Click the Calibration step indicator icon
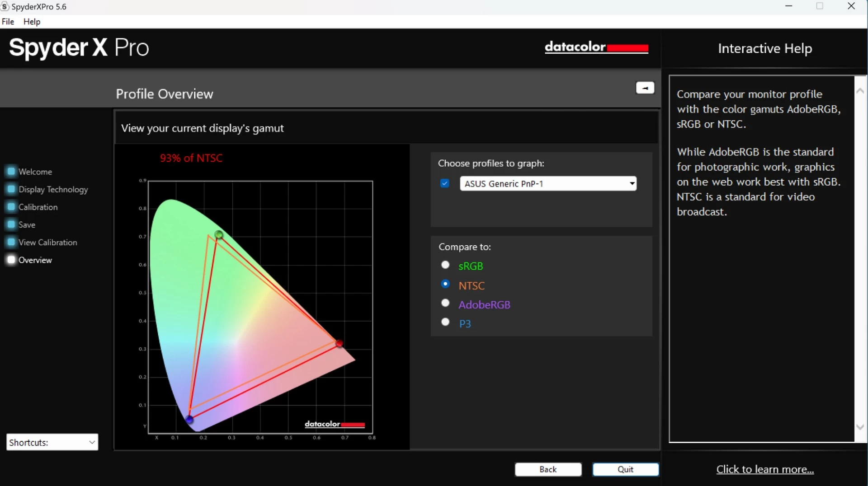Image resolution: width=868 pixels, height=486 pixels. pyautogui.click(x=11, y=207)
